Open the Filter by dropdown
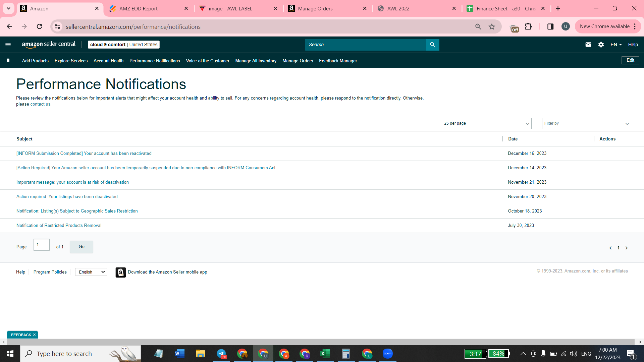 tap(586, 123)
